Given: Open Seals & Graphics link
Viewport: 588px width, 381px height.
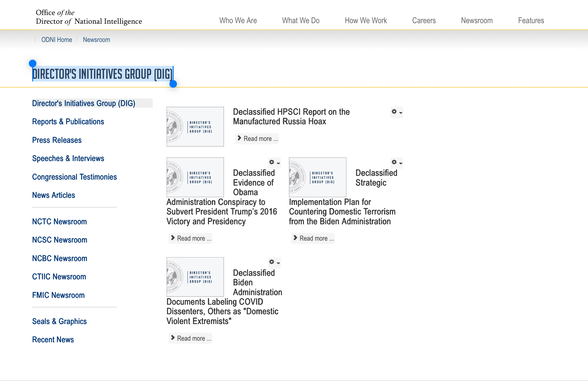Looking at the screenshot, I should [59, 321].
